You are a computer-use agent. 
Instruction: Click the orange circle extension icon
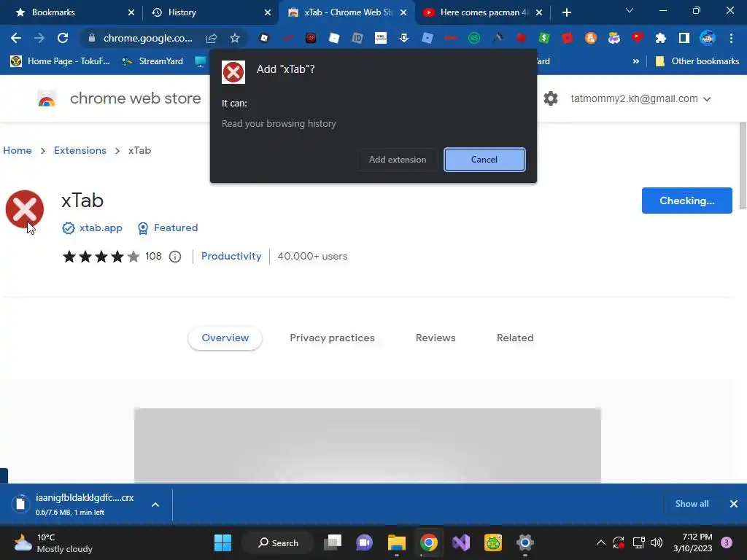click(x=591, y=38)
